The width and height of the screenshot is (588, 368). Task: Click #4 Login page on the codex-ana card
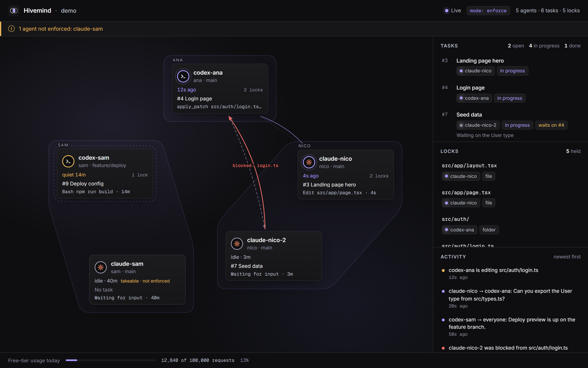tap(194, 99)
